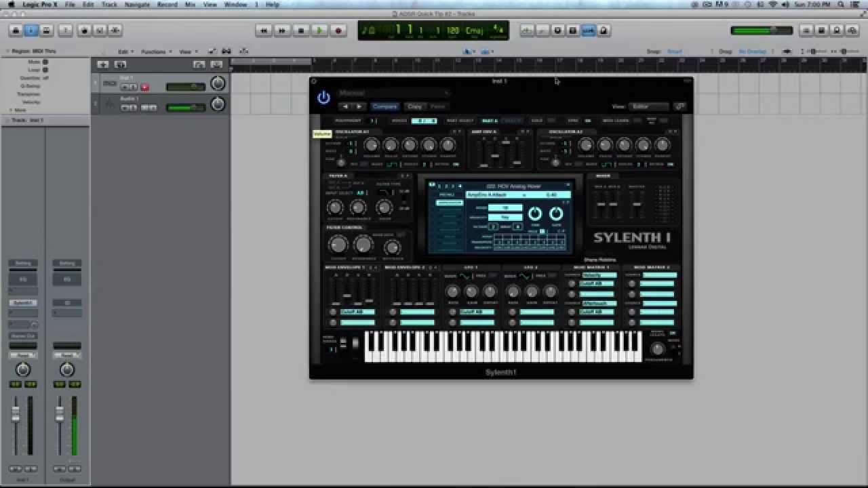This screenshot has width=868, height=488.
Task: Open the Apple Loops browser
Action: pyautogui.click(x=837, y=30)
